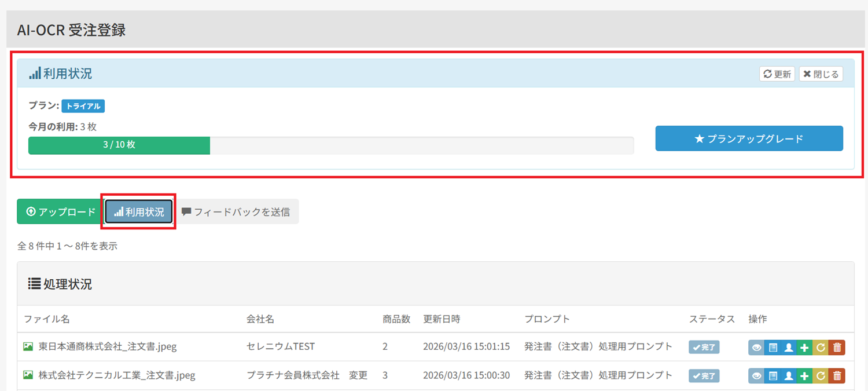Toggle the 利用状況 panel button

[139, 212]
